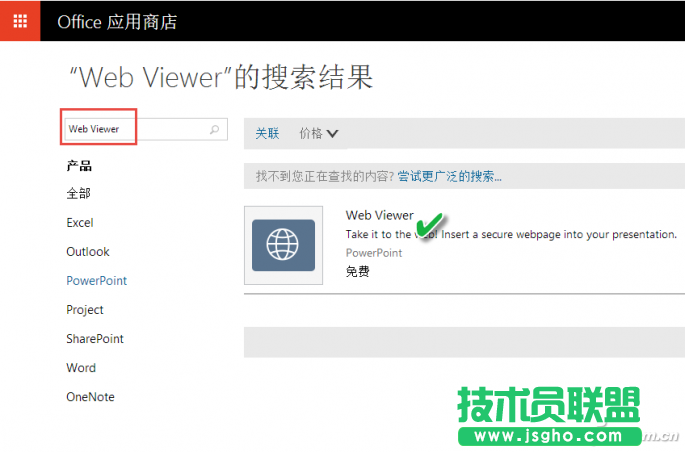The height and width of the screenshot is (452, 685).
Task: Click into the Web Viewer search field
Action: (146, 129)
